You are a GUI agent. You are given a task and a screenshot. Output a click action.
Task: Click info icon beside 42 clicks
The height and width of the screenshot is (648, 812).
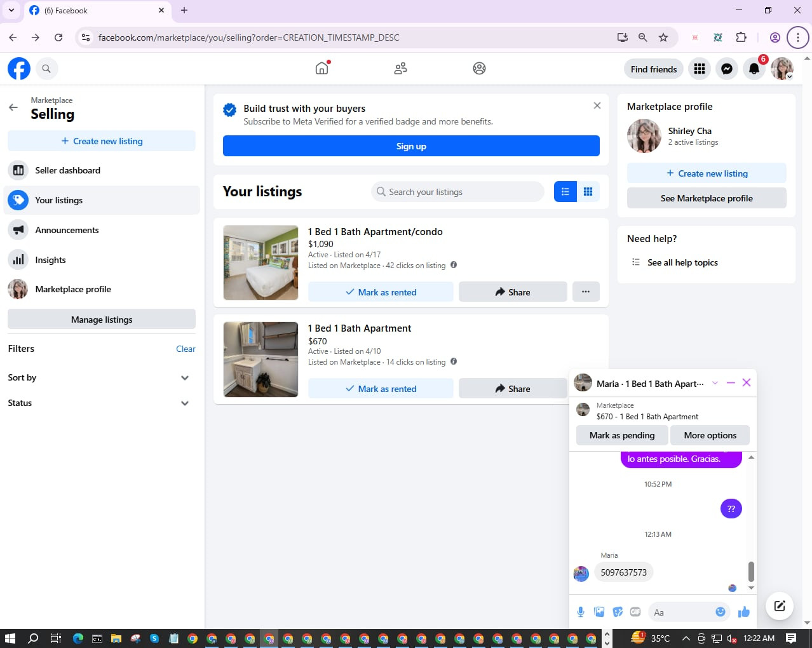coord(454,265)
